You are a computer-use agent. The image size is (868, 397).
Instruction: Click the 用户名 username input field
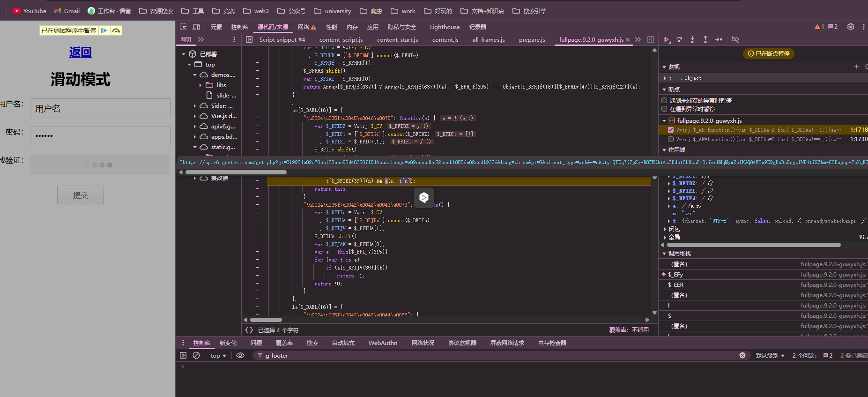(100, 108)
